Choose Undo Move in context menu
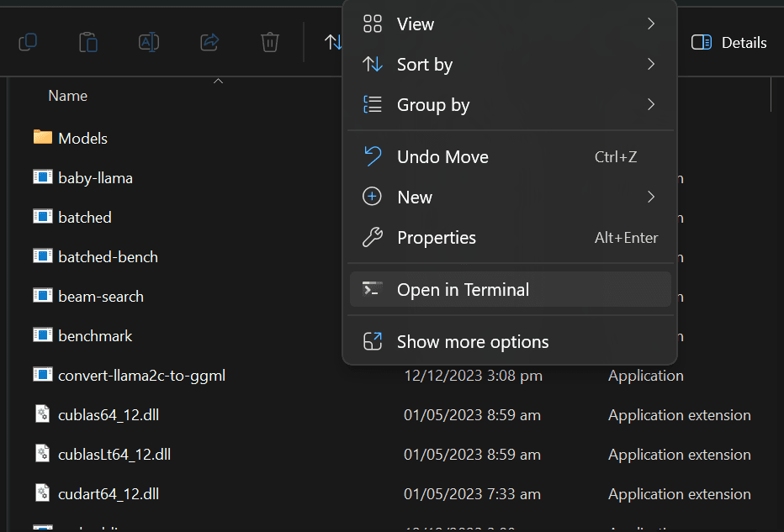 click(x=510, y=157)
